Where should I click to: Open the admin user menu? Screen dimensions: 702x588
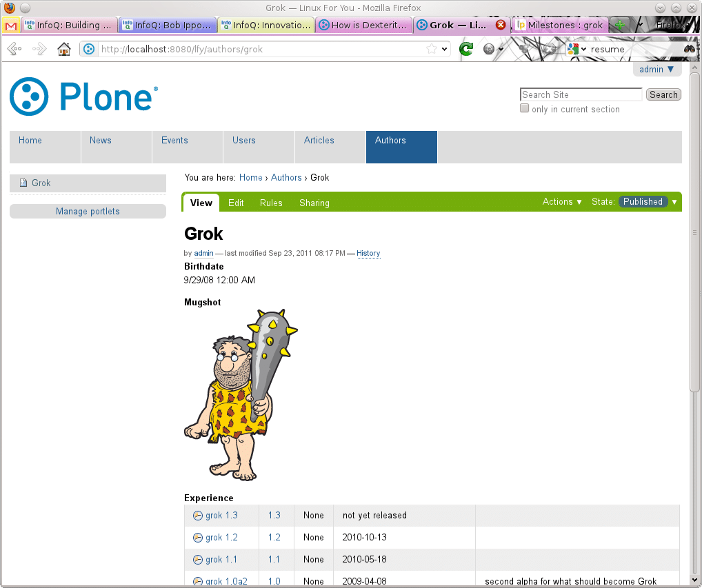coord(656,70)
